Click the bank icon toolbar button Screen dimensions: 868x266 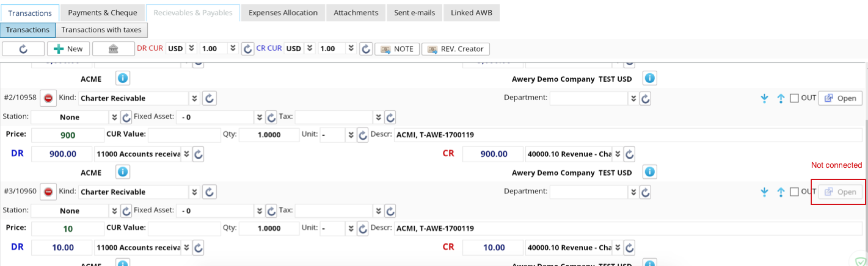point(113,49)
